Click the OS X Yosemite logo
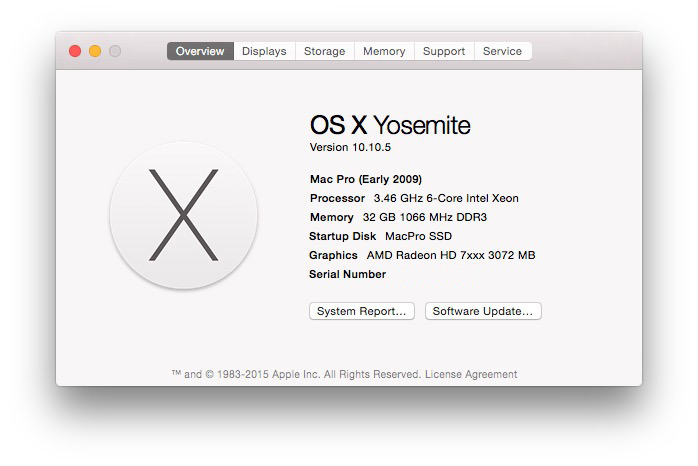This screenshot has width=698, height=466. [x=183, y=215]
